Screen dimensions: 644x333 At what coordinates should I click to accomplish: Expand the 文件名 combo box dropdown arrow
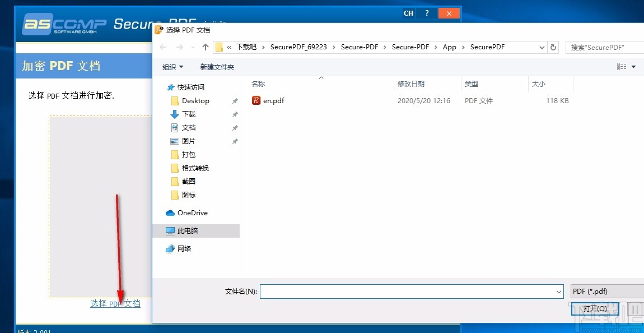coord(558,291)
